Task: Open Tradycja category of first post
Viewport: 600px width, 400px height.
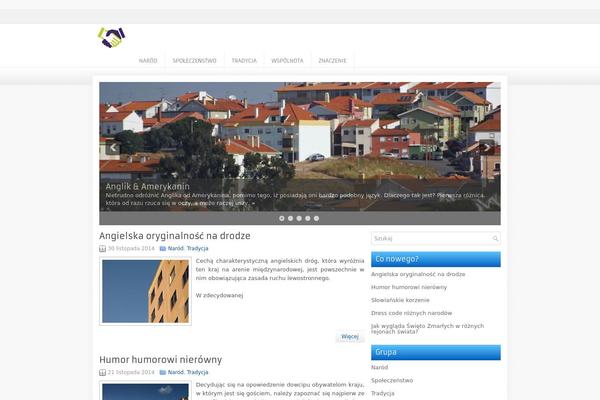Action: point(197,248)
